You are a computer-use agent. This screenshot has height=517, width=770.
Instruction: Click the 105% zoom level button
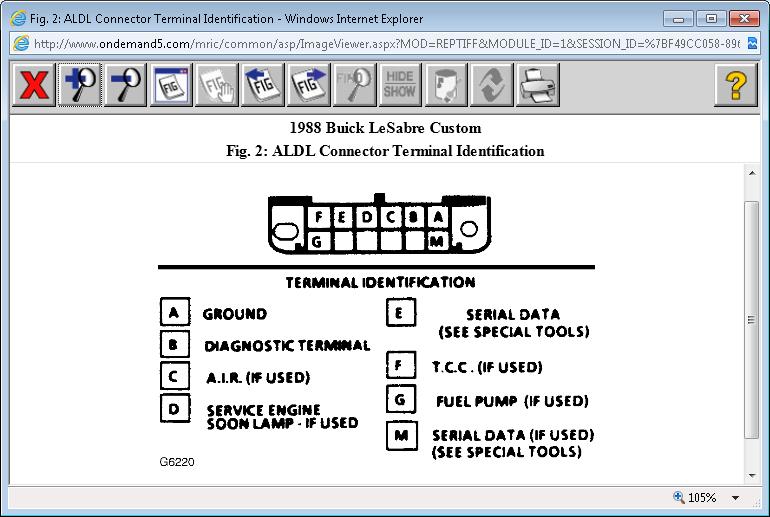695,497
